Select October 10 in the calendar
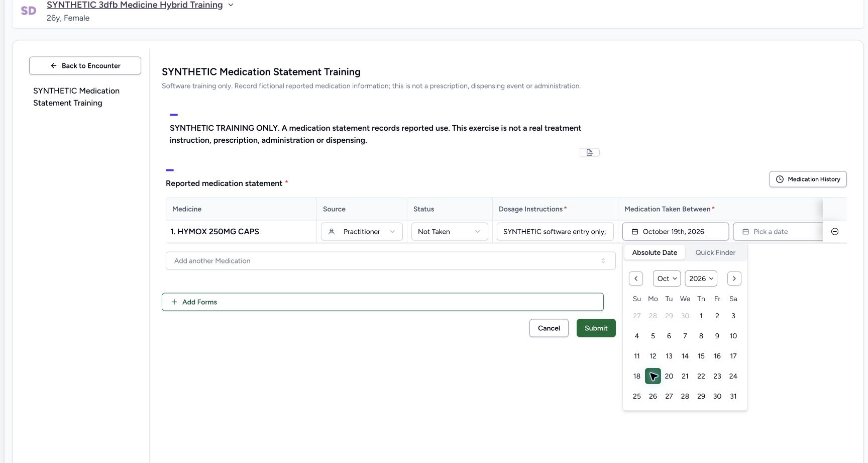 click(733, 336)
